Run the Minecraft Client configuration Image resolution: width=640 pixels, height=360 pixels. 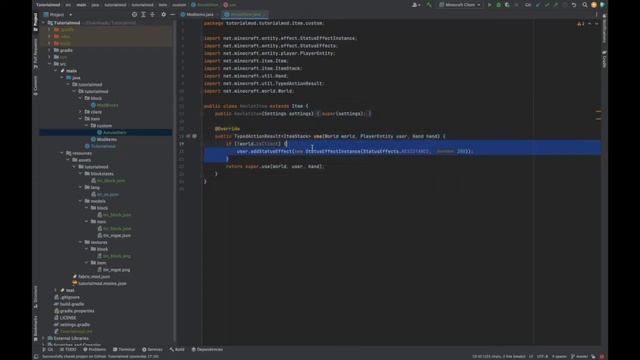(x=489, y=5)
